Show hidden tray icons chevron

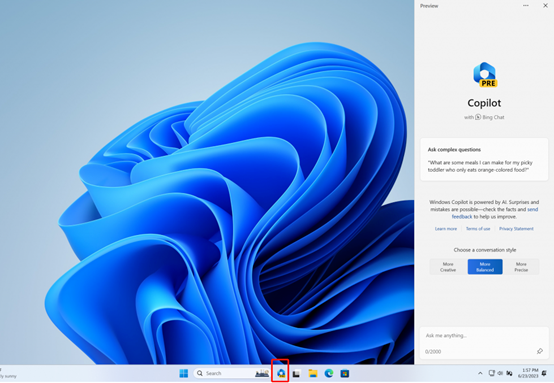[480, 373]
